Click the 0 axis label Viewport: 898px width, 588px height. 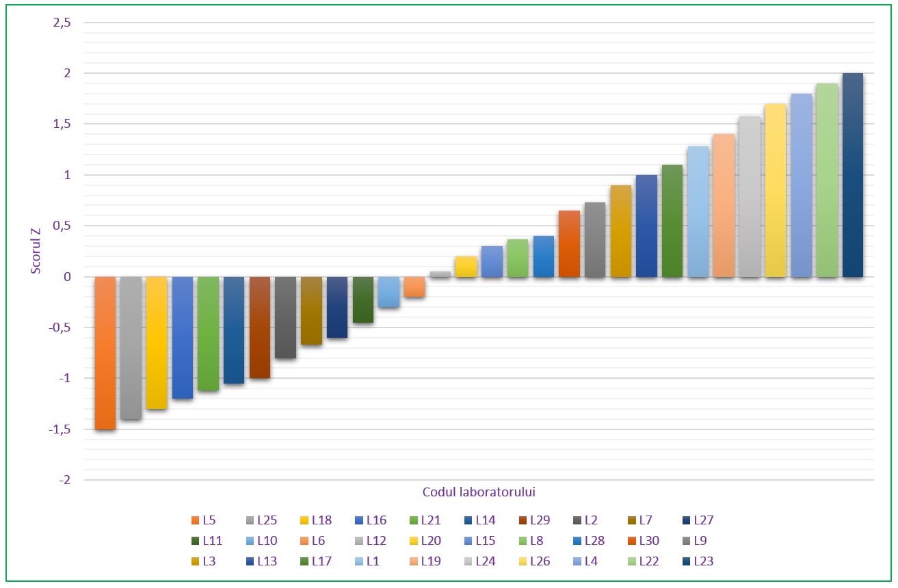[68, 277]
